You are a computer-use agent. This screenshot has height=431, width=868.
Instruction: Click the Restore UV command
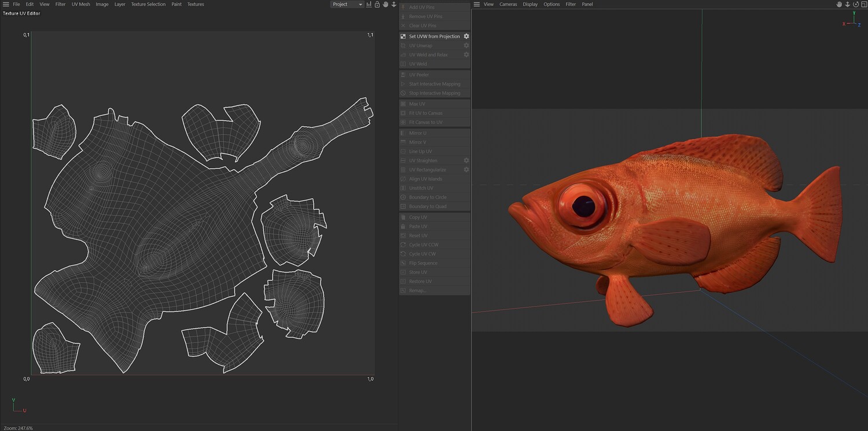click(435, 282)
